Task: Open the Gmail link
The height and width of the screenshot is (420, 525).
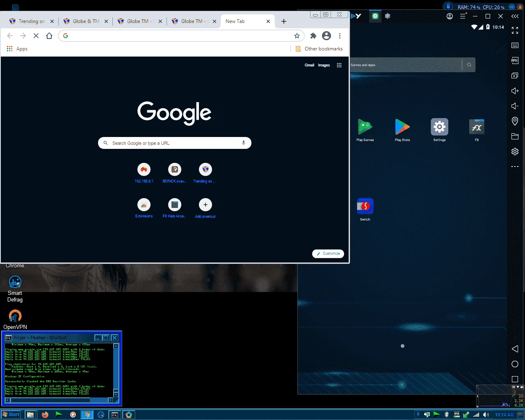Action: [309, 65]
